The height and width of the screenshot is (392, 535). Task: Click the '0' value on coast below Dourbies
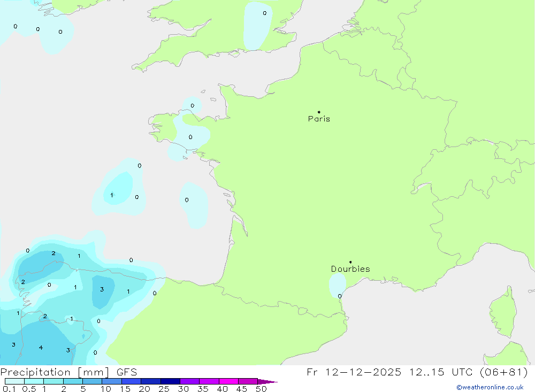point(340,296)
